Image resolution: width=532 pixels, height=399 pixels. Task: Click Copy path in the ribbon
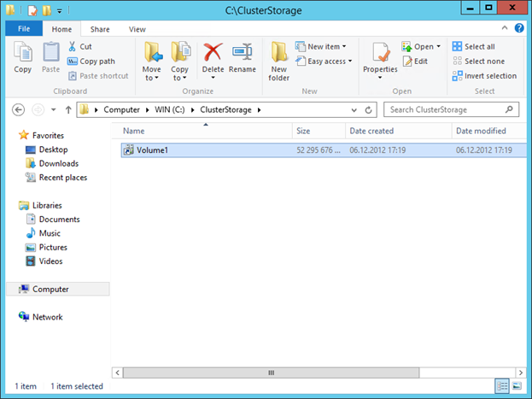click(91, 62)
